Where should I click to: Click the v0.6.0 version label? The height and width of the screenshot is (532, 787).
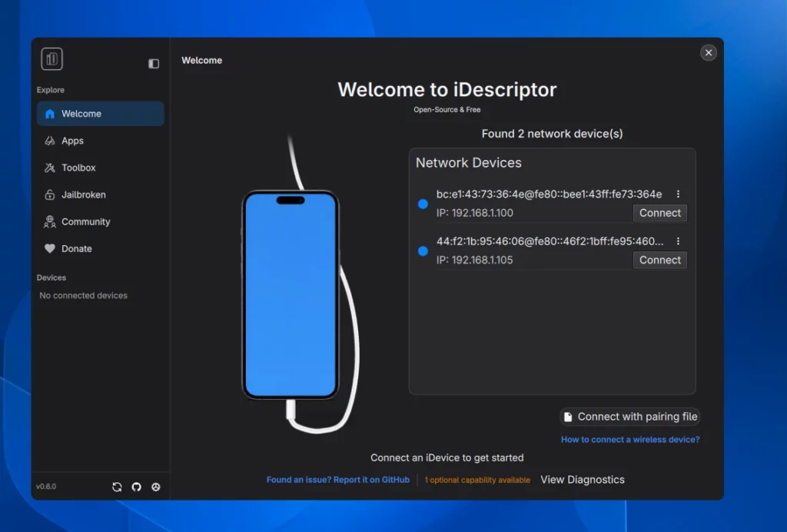coord(46,487)
